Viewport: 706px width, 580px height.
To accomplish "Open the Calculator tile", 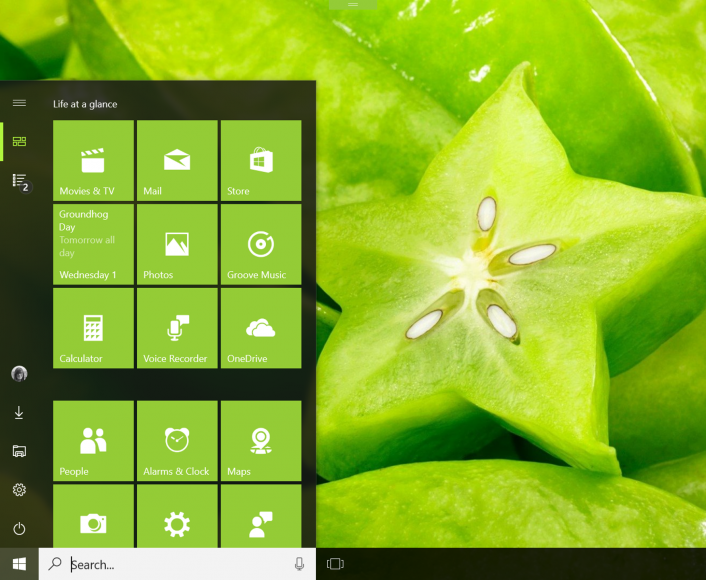I will 93,328.
